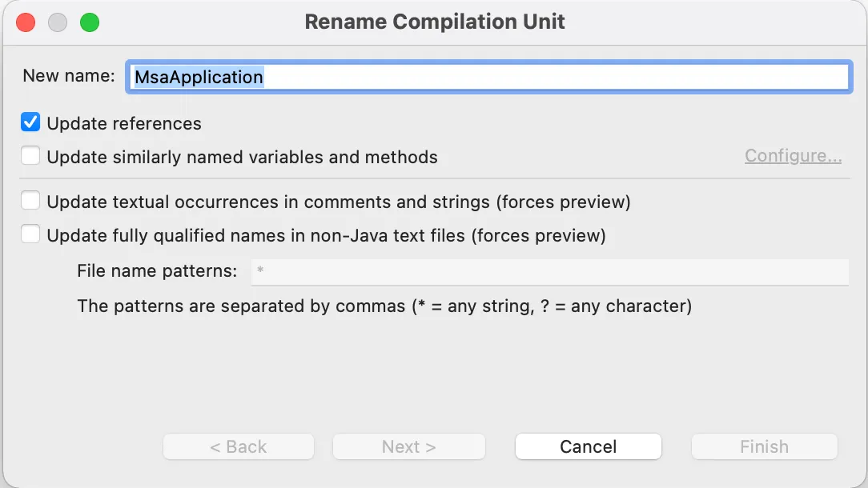This screenshot has width=868, height=488.
Task: Click the File name patterns input field
Action: [549, 271]
